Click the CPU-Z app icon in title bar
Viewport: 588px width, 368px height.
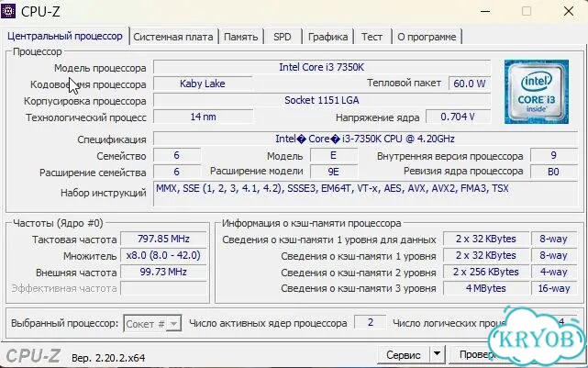click(8, 10)
